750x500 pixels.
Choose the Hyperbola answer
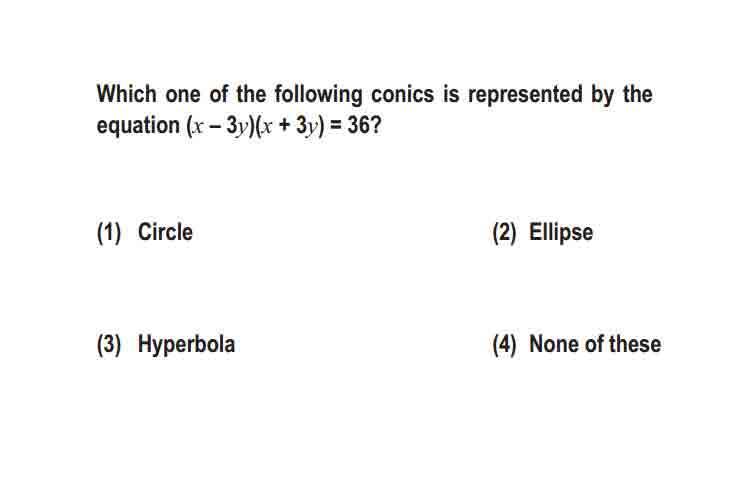coord(186,345)
